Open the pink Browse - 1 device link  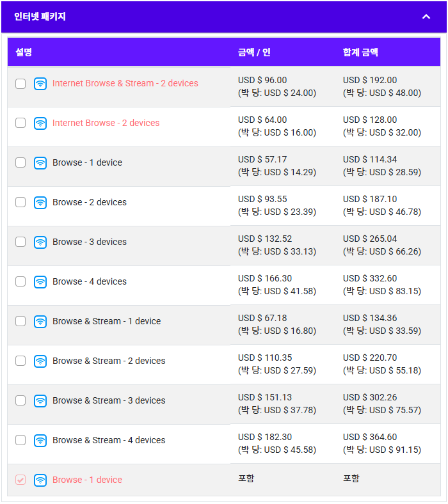tap(87, 480)
